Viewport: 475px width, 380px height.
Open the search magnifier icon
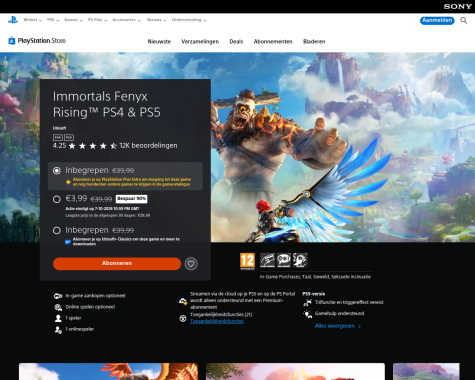(x=464, y=21)
